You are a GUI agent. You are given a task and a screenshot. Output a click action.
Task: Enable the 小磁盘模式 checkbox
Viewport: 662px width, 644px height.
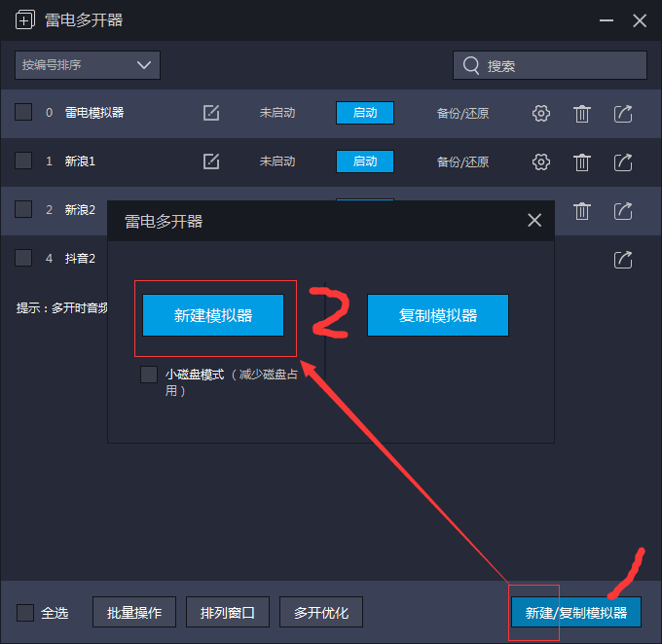[x=149, y=375]
